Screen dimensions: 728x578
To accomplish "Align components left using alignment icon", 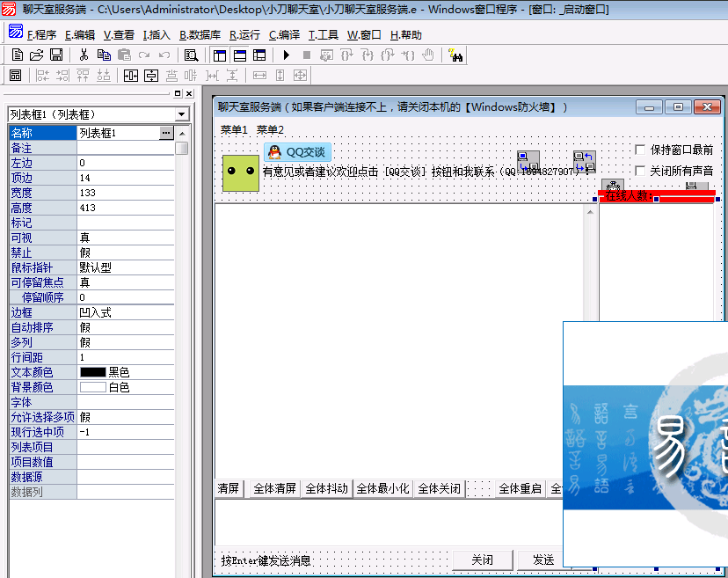I will (43, 76).
